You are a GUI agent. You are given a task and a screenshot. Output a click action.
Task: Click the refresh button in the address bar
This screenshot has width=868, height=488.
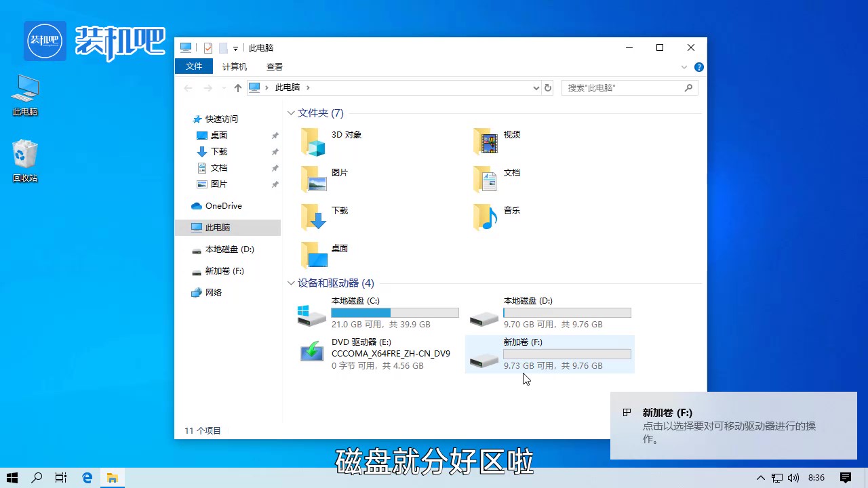pyautogui.click(x=549, y=87)
